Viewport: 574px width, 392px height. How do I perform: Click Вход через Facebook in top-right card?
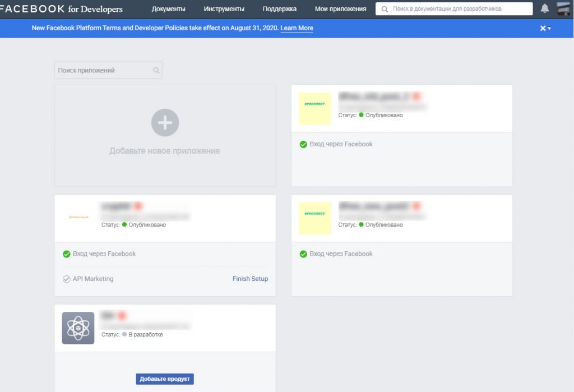point(341,144)
